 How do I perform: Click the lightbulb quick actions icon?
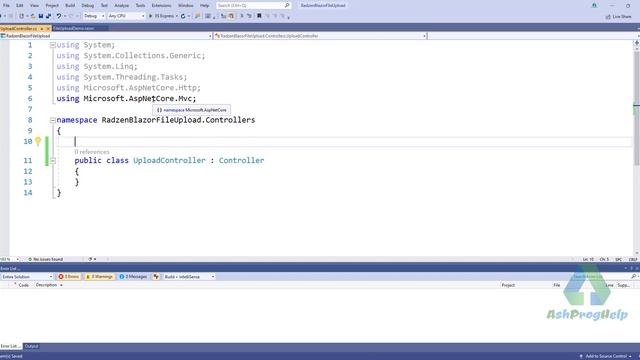pos(38,141)
